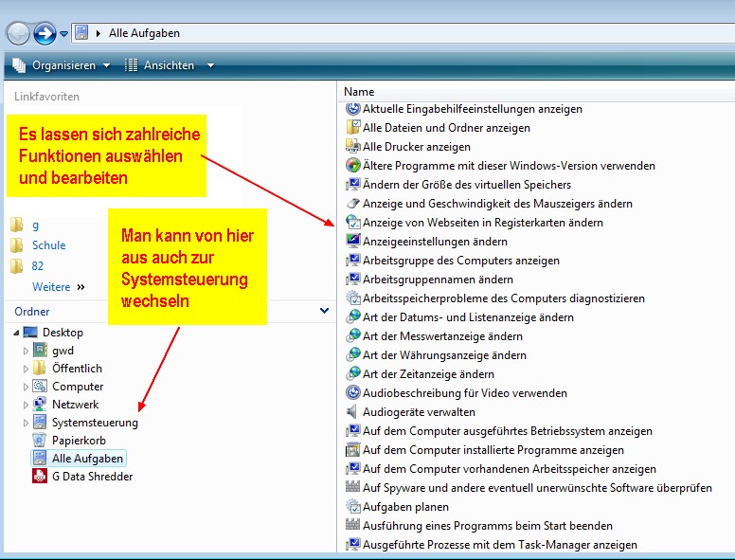The image size is (735, 560).
Task: Click the Datums- und Listenanzeige globe icon
Action: 353,317
